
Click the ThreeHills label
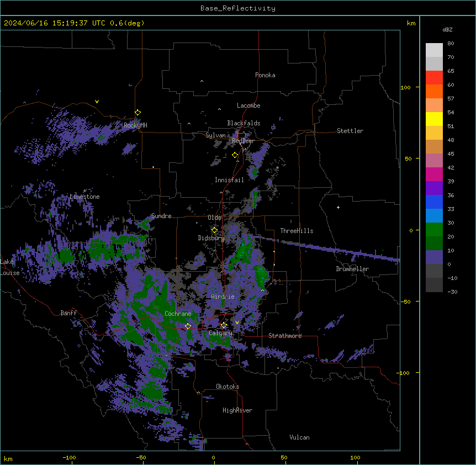[297, 231]
